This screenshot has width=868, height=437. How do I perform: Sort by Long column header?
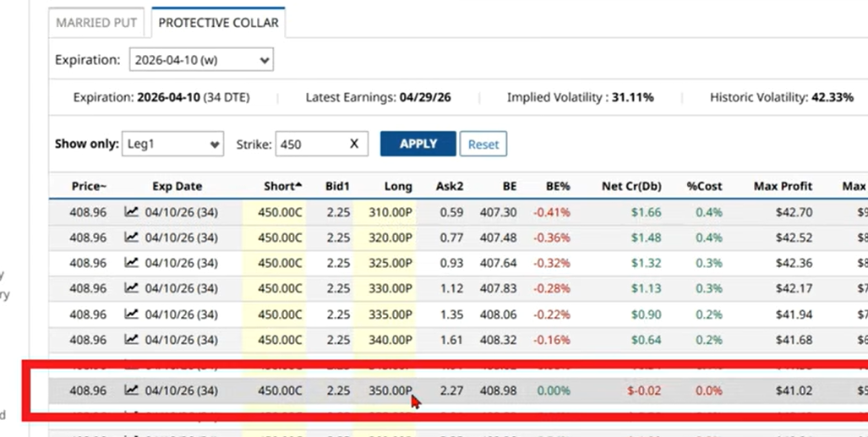click(398, 186)
